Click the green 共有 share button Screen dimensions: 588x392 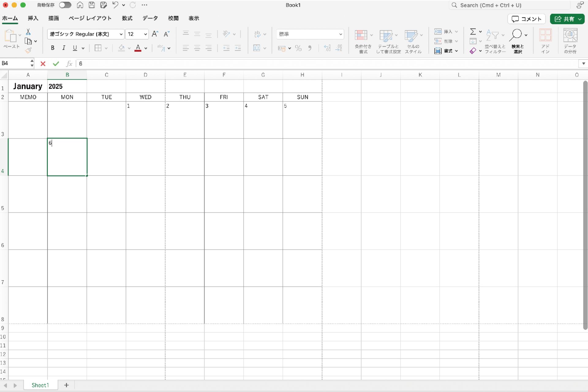[x=564, y=19]
